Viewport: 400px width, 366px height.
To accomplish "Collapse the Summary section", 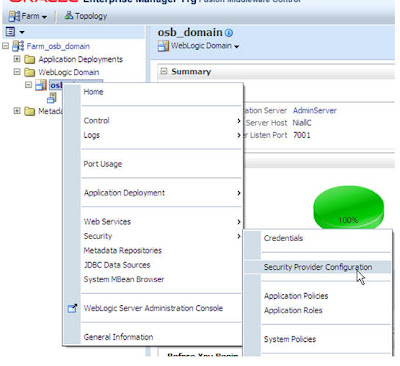I will [164, 71].
